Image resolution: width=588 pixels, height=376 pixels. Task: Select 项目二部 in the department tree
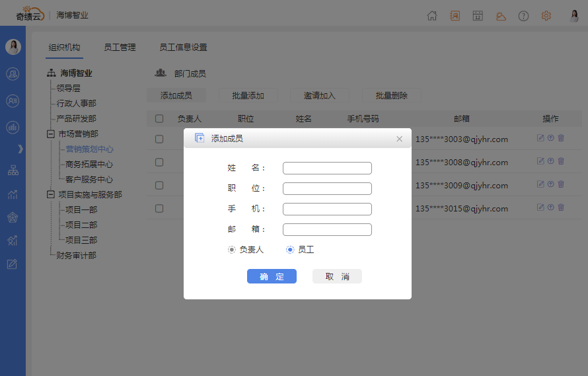81,225
